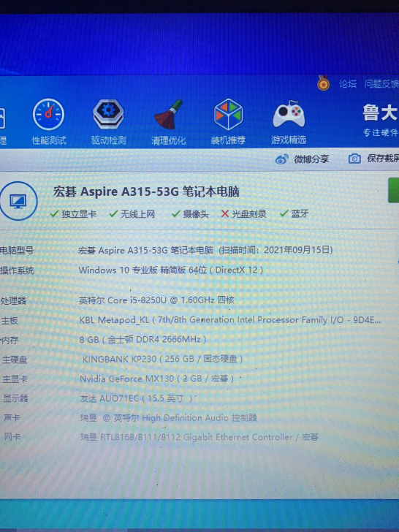Click 微博分享 share text
This screenshot has height=532, width=399.
click(311, 159)
